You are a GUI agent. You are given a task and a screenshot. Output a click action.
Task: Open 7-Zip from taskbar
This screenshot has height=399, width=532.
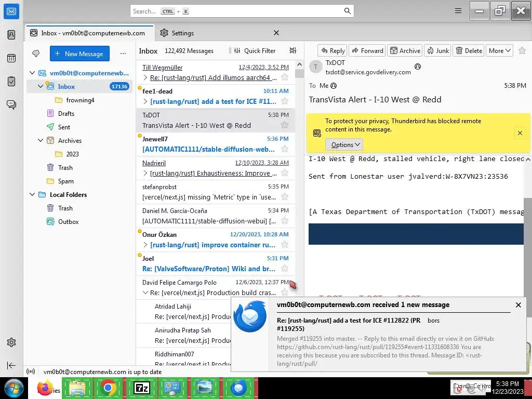tap(142, 388)
